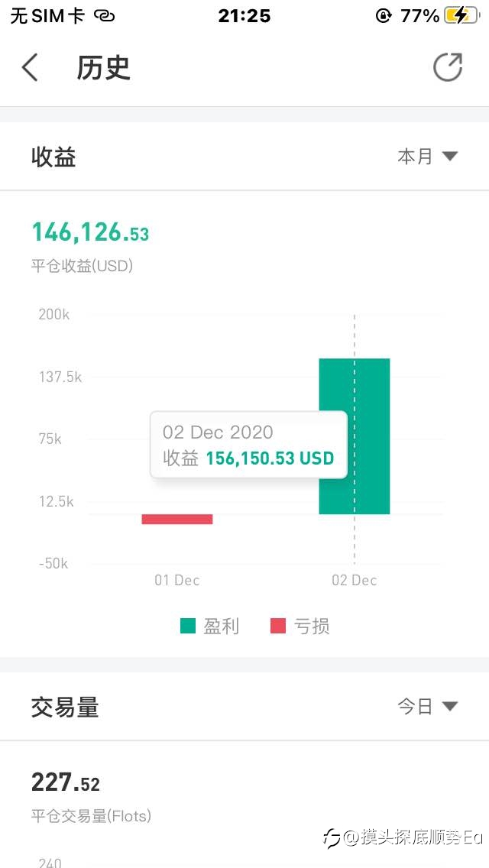Screen dimensions: 489x868
Task: Tap the 146,126.53 profit total
Action: tap(90, 232)
